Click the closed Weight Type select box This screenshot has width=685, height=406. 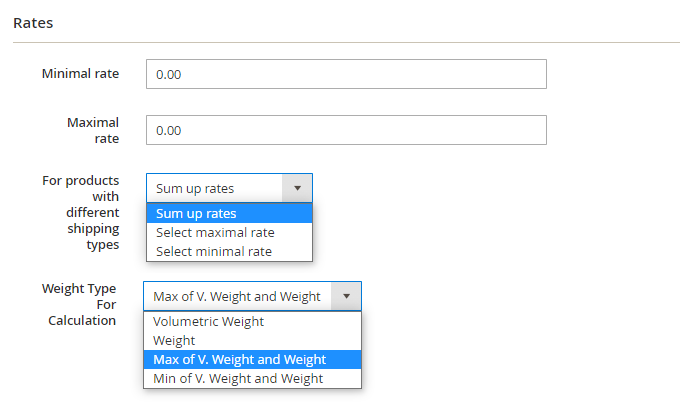[x=238, y=296]
